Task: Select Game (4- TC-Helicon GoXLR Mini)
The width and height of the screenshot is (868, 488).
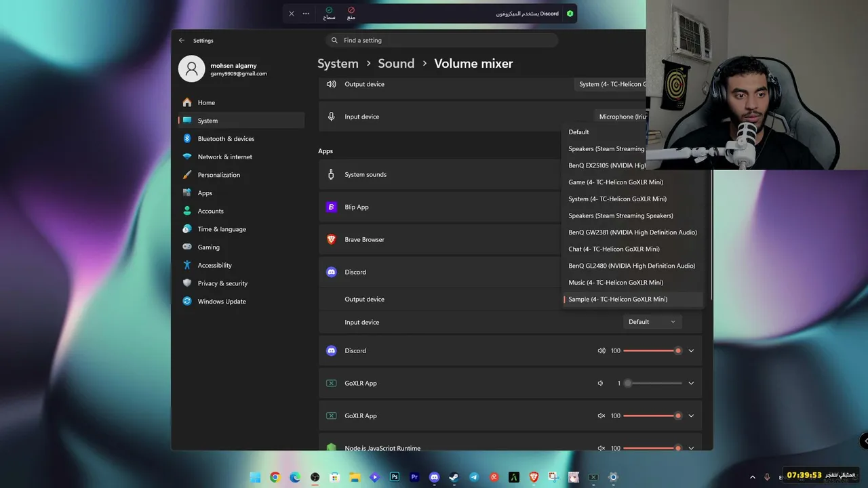Action: point(633,182)
